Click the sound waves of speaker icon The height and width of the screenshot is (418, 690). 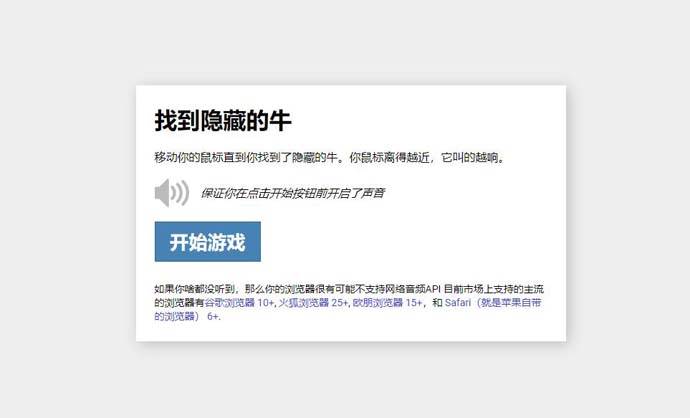pos(180,193)
